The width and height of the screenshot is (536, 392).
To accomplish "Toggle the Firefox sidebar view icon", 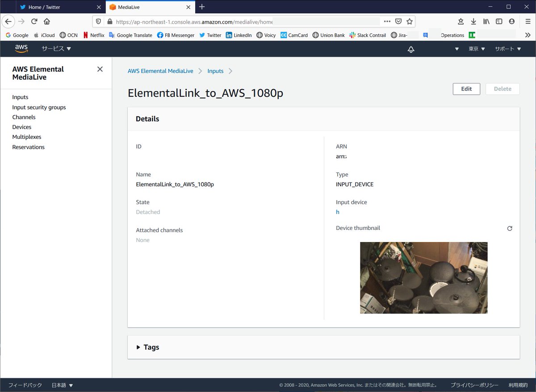I will point(499,21).
